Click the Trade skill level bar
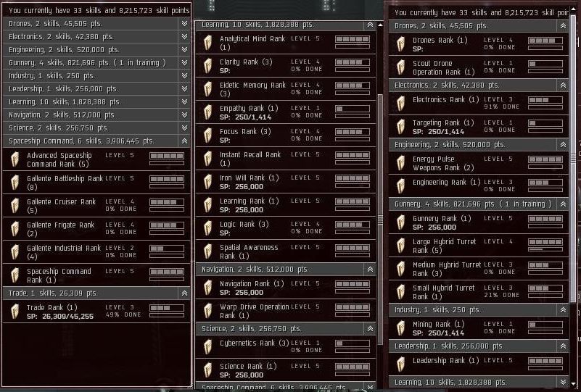 (x=167, y=308)
